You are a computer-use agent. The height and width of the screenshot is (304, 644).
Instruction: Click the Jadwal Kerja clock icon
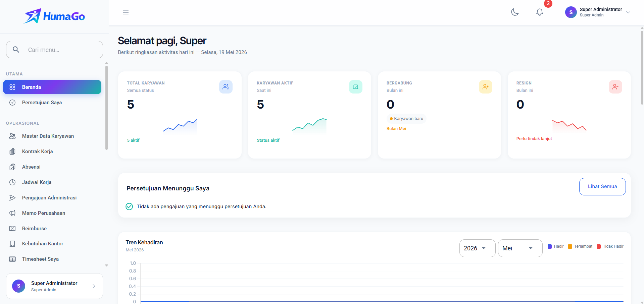pyautogui.click(x=12, y=182)
